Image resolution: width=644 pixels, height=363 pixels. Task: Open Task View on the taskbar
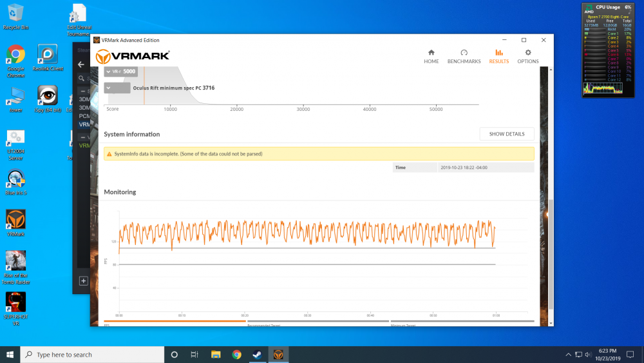[x=194, y=355]
